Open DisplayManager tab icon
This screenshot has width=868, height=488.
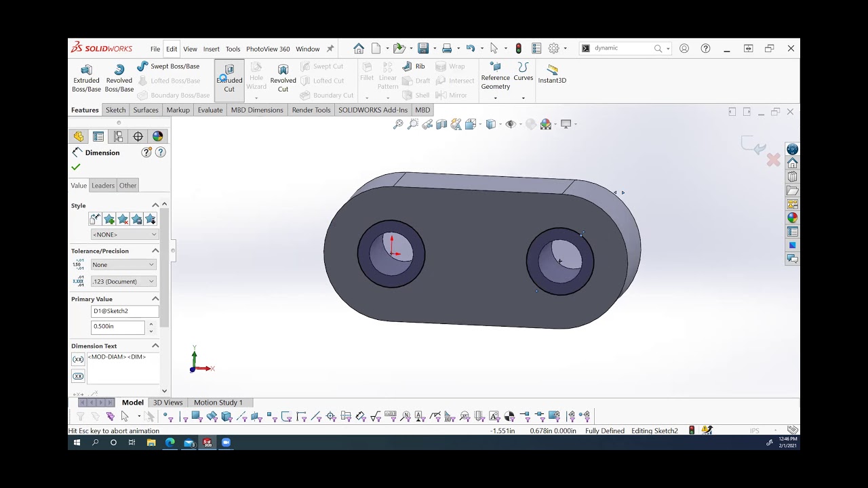(x=157, y=136)
